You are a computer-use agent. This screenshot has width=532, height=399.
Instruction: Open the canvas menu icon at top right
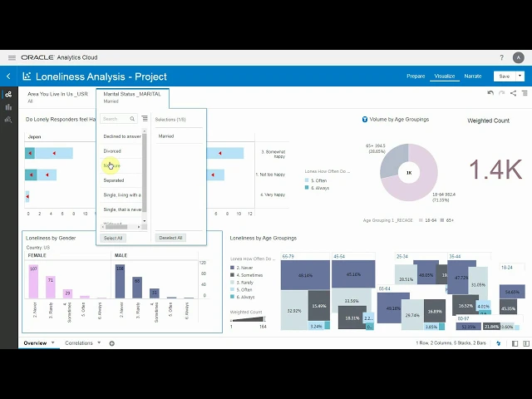[x=525, y=93]
